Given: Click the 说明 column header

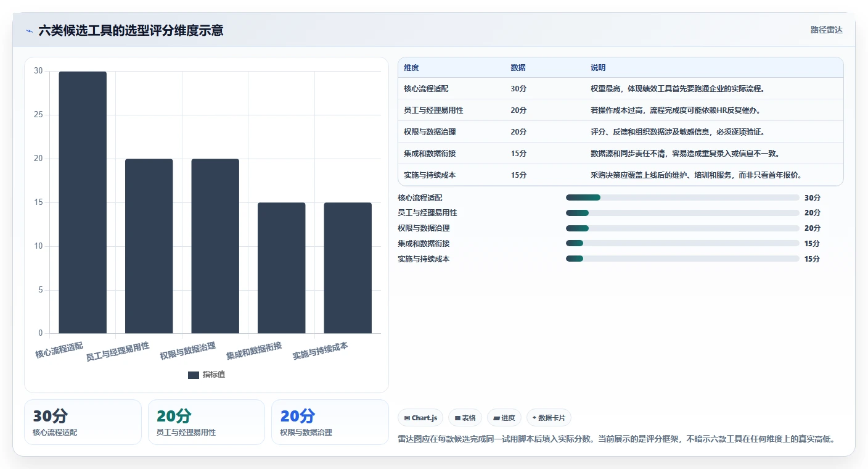Looking at the screenshot, I should [x=598, y=68].
